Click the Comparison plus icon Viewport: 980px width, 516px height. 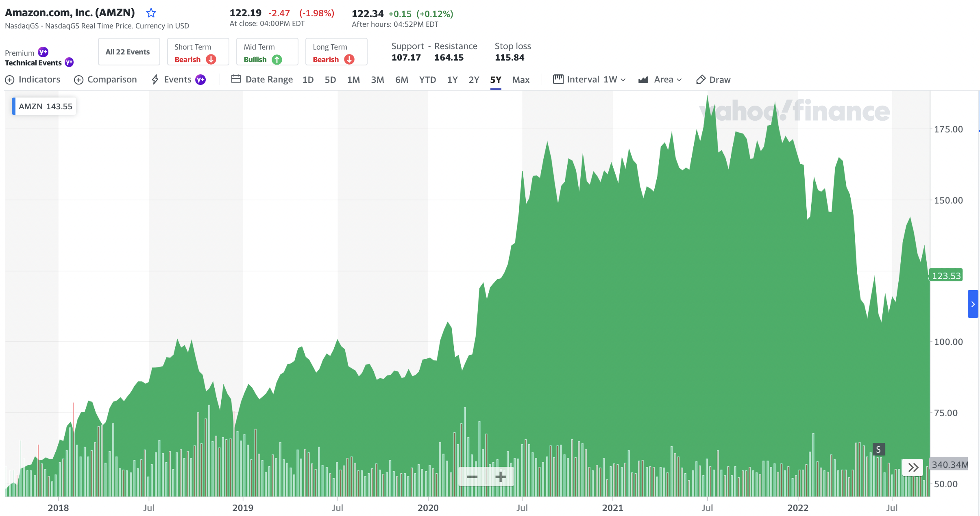coord(78,80)
